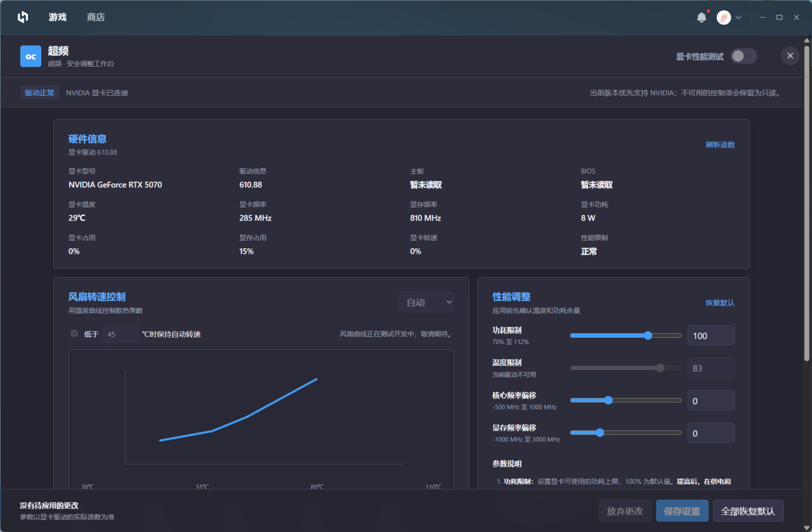The image size is (812, 532).
Task: Open the 游戏 tab
Action: click(58, 17)
